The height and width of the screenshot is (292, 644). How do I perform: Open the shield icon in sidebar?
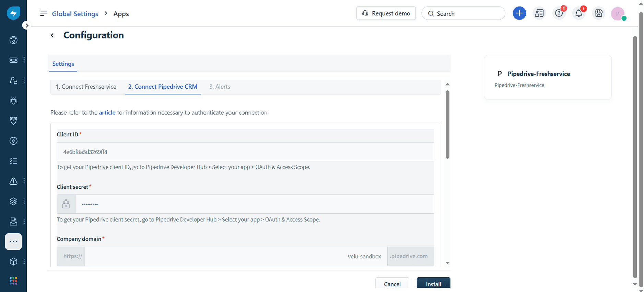(x=13, y=121)
